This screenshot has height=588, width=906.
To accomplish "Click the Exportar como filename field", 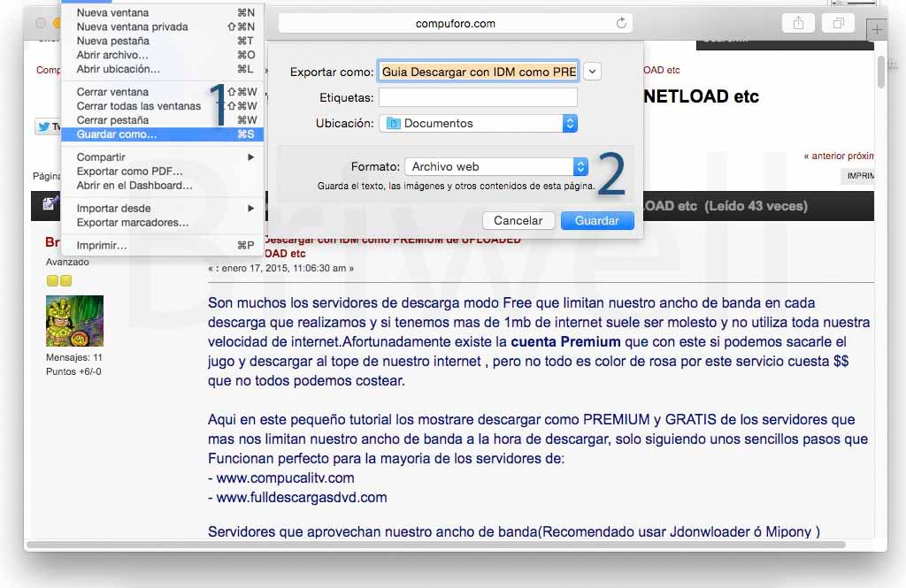I will [x=479, y=72].
